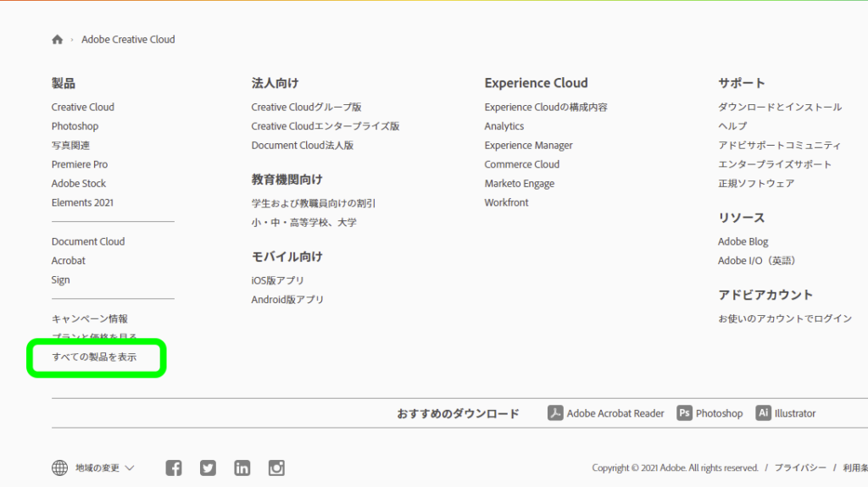Click Adobe Acrobat Reader download text
The image size is (868, 487).
(x=615, y=413)
